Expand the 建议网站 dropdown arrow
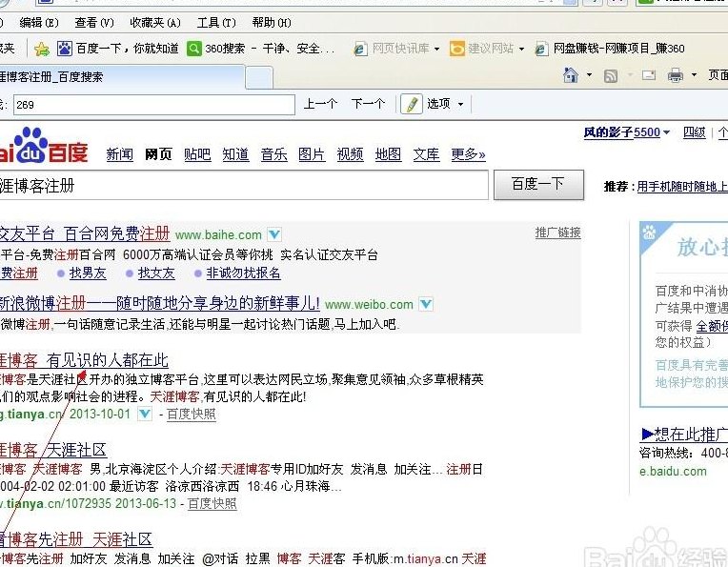This screenshot has width=728, height=567. tap(521, 49)
